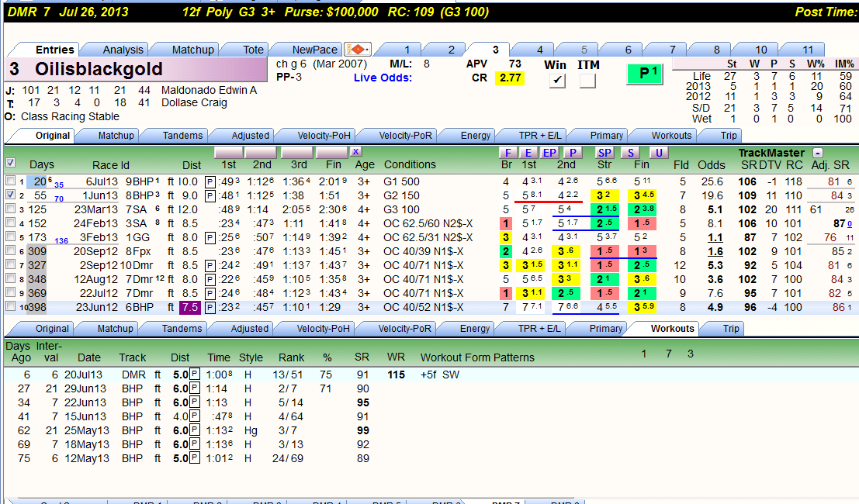
Task: Check the box for the 24Feb13 race row
Action: tap(10, 223)
